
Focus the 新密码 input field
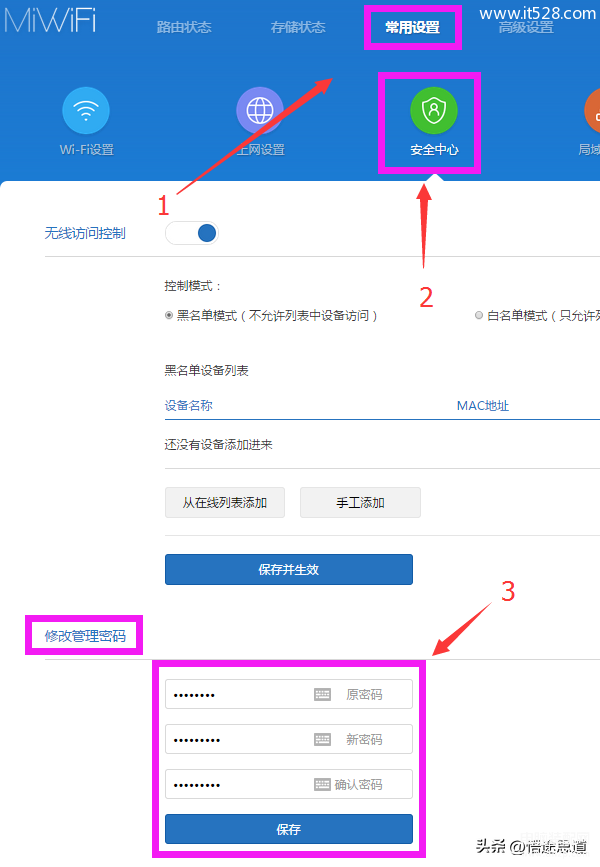click(289, 739)
